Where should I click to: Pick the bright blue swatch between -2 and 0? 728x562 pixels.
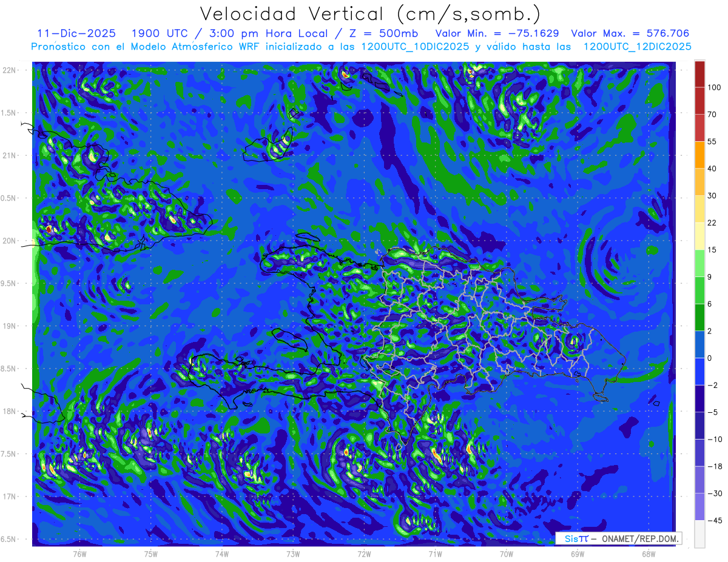(699, 371)
